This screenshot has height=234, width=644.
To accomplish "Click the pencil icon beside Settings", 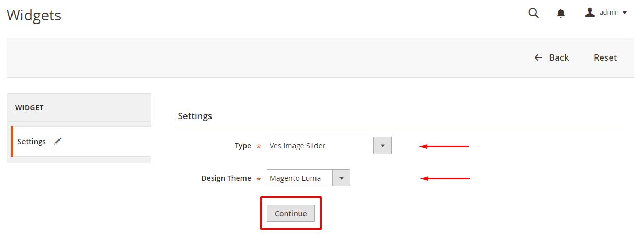I will (58, 141).
